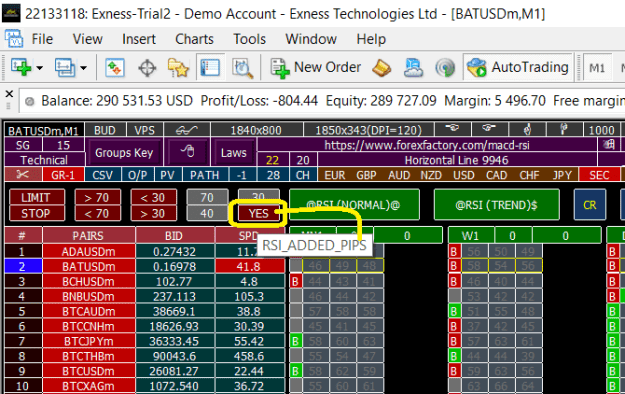
Task: Toggle the STOP order button
Action: tap(36, 213)
